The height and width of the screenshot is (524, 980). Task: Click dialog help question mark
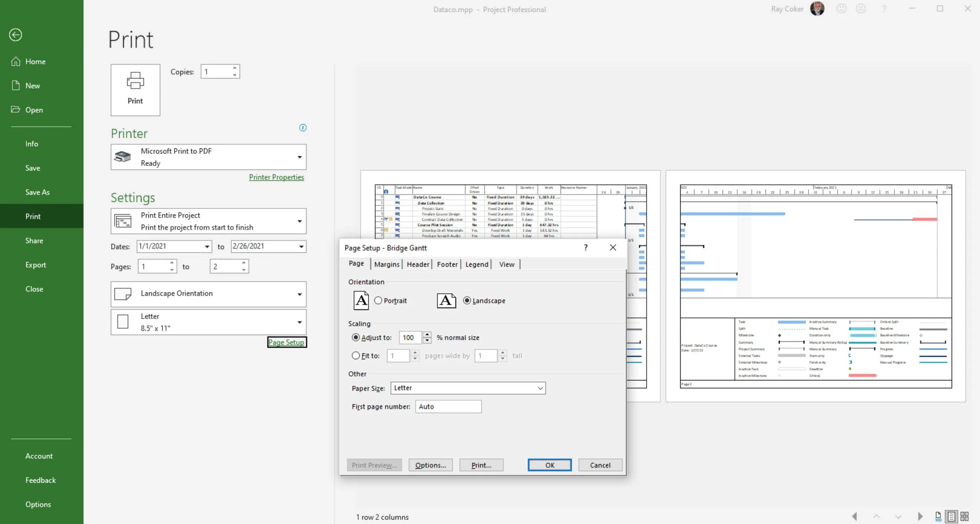point(585,247)
